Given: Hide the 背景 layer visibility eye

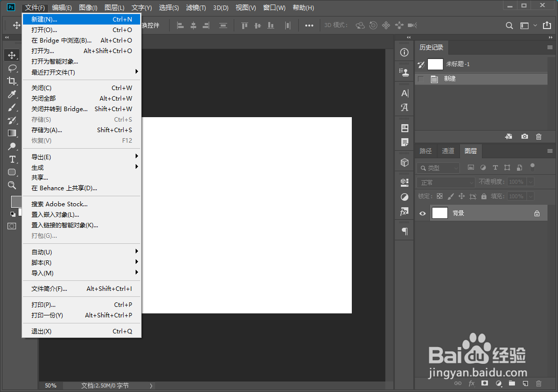Looking at the screenshot, I should (422, 213).
